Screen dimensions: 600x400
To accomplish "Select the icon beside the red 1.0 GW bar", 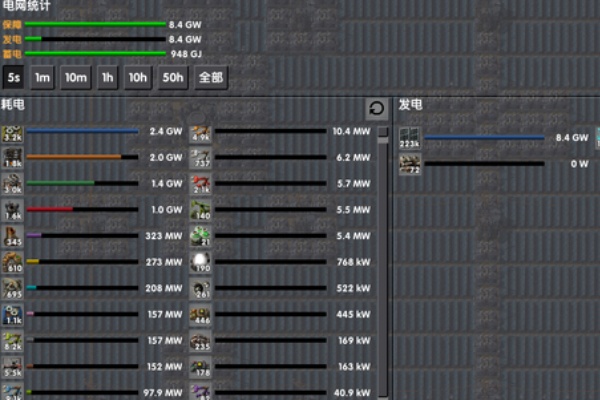I will 13,210.
